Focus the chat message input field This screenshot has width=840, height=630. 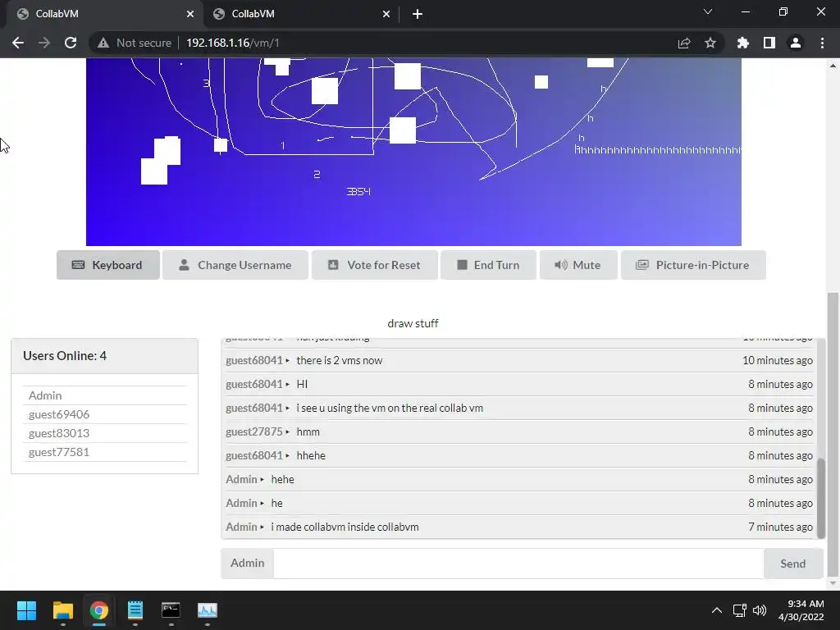[518, 564]
